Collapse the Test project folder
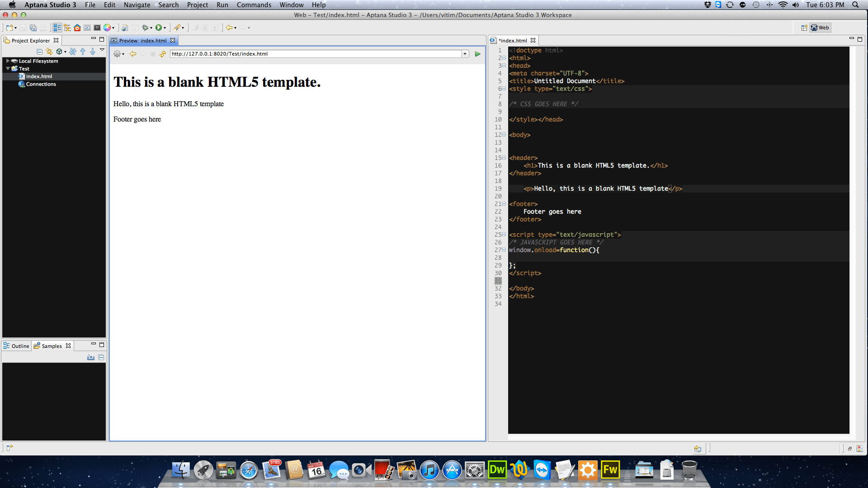Image resolution: width=868 pixels, height=488 pixels. (8, 69)
